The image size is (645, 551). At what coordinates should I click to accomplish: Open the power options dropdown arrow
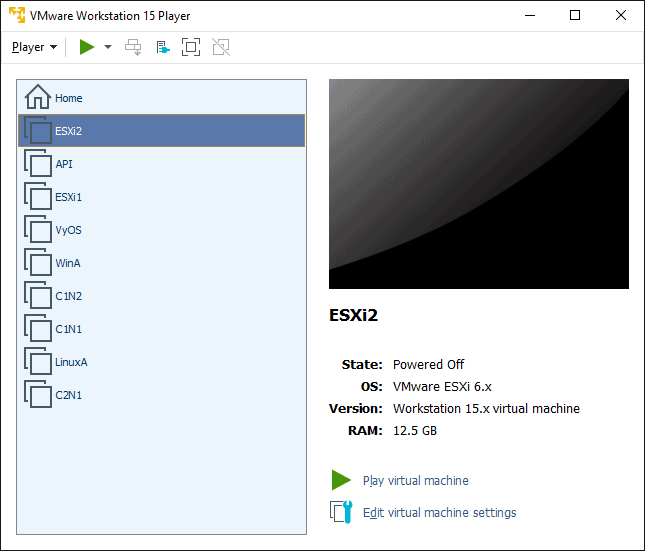pyautogui.click(x=108, y=47)
